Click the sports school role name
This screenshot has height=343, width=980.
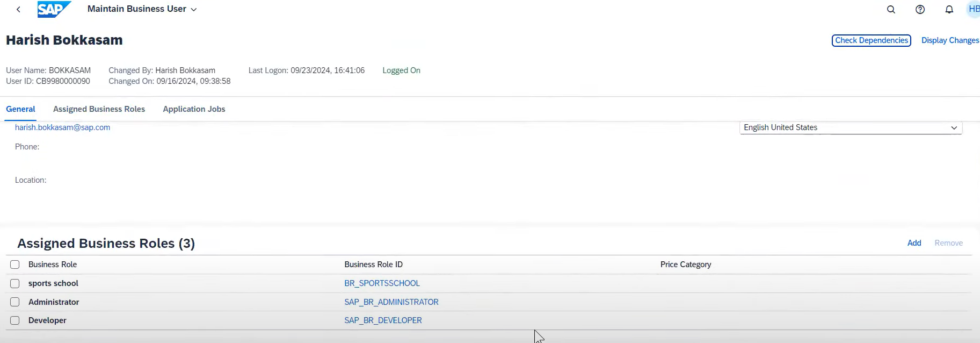(x=53, y=283)
